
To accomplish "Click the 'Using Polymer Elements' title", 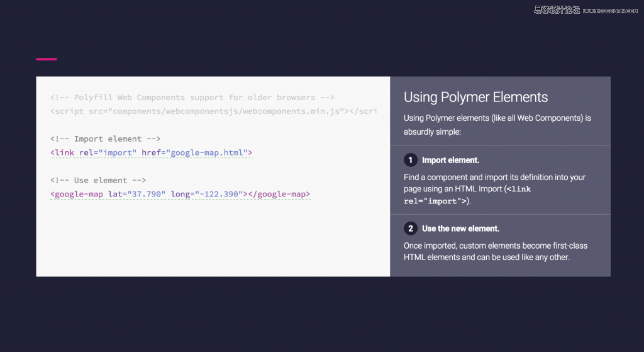I will click(x=475, y=97).
